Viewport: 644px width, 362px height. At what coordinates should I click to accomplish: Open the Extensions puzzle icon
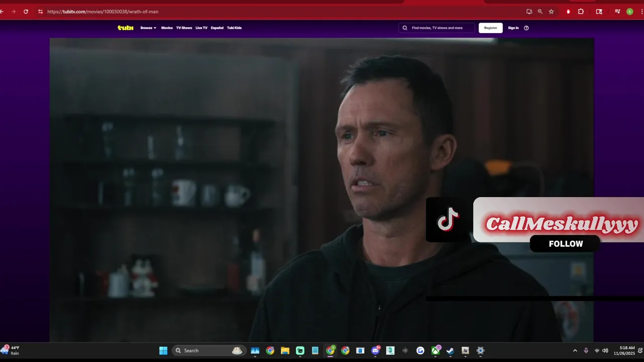tap(581, 12)
